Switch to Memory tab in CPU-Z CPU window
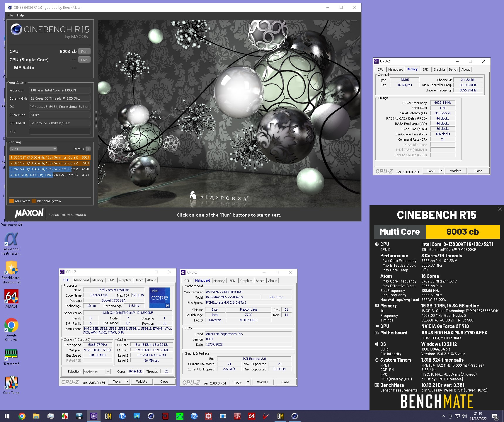 click(x=98, y=280)
